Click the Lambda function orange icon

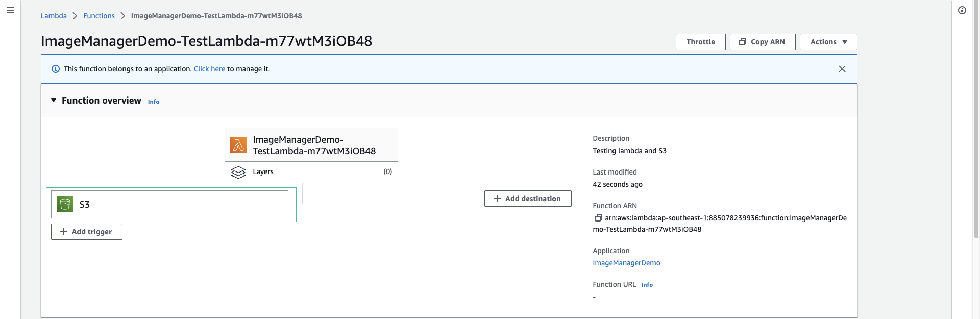[x=238, y=145]
